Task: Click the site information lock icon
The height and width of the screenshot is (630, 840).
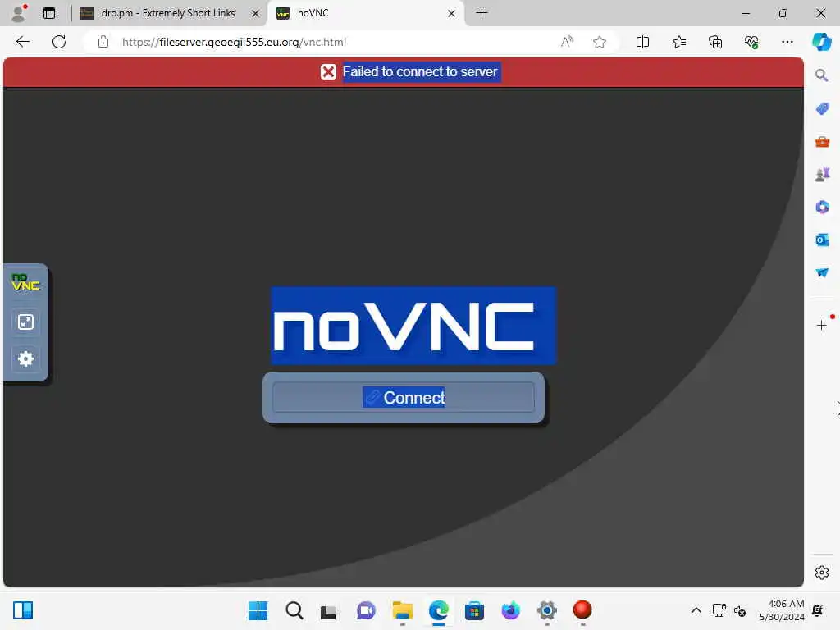Action: [103, 42]
